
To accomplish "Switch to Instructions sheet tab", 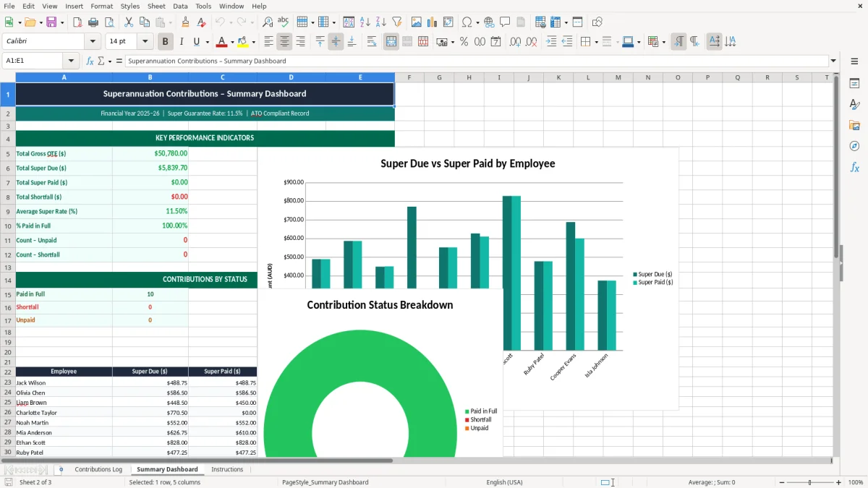I will [227, 469].
